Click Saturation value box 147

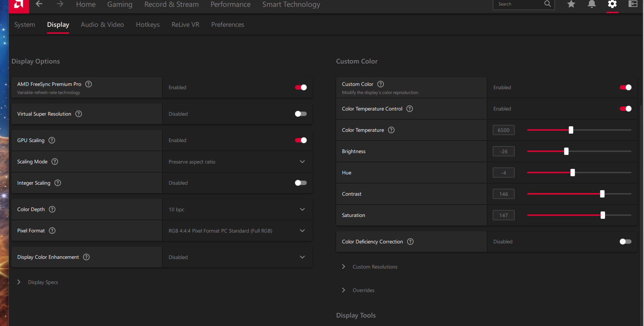click(504, 215)
